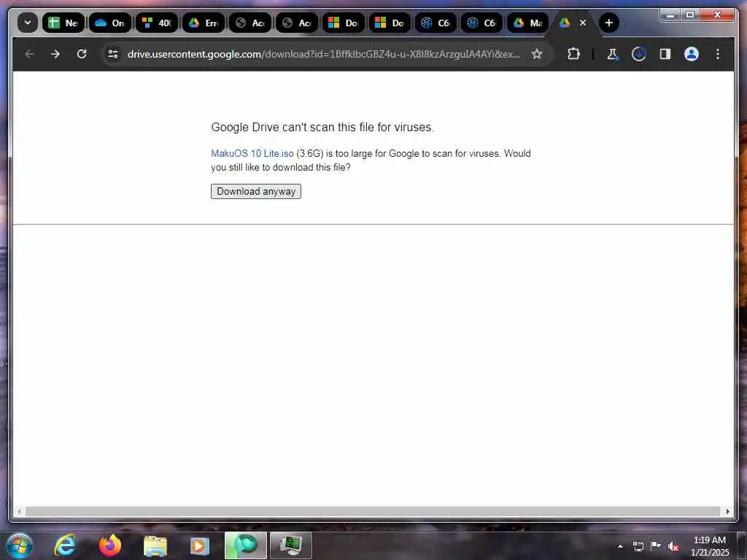
Task: Toggle the browser side panel
Action: [665, 54]
